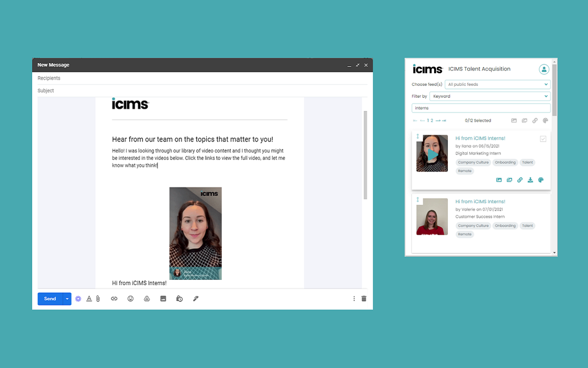
Task: Send the email with Send button
Action: pos(50,299)
